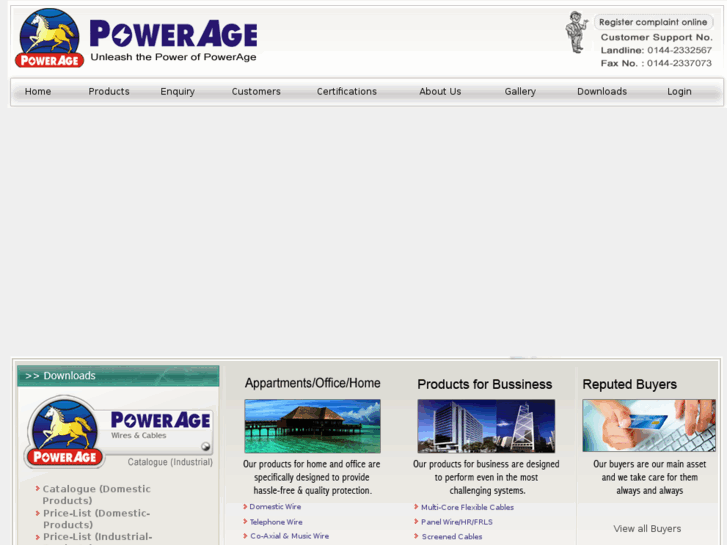Image resolution: width=727 pixels, height=545 pixels.
Task: Click the PowerAge horse logo in header
Action: [x=49, y=38]
